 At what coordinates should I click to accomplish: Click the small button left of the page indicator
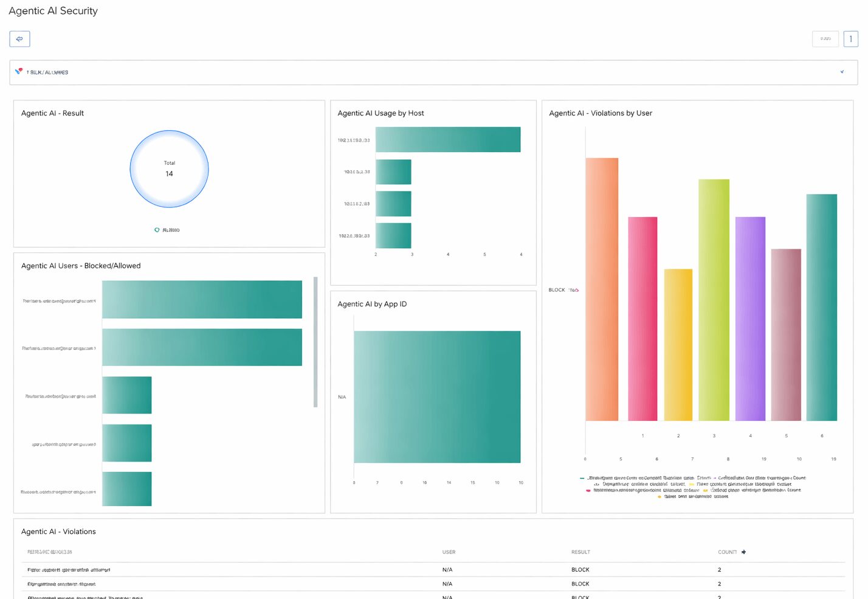pyautogui.click(x=825, y=38)
